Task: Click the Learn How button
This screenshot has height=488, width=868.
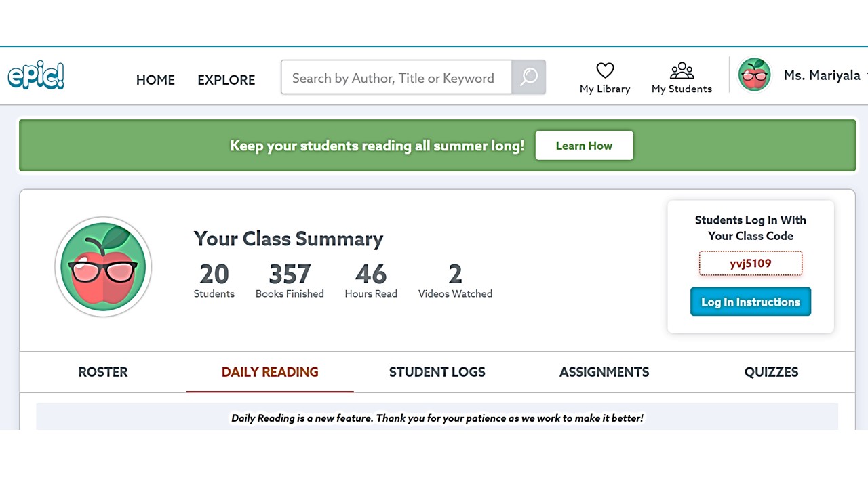Action: coord(584,146)
